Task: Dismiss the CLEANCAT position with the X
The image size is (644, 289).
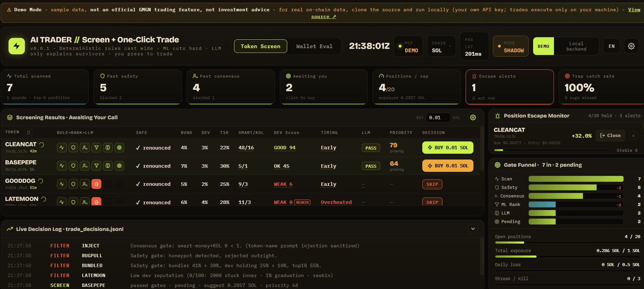Action: click(x=633, y=136)
